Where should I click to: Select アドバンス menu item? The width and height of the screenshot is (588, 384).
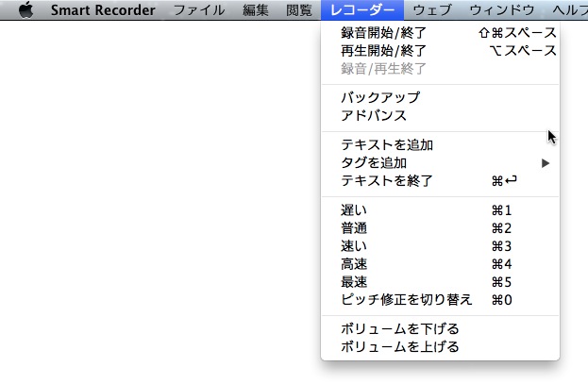[440, 115]
